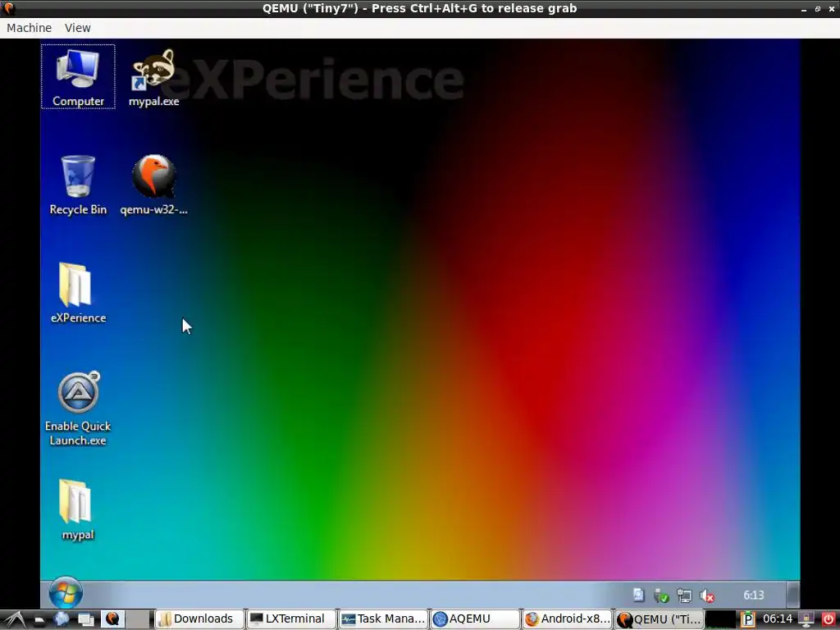The width and height of the screenshot is (840, 630).
Task: Select the Computer desktop icon
Action: click(x=78, y=76)
